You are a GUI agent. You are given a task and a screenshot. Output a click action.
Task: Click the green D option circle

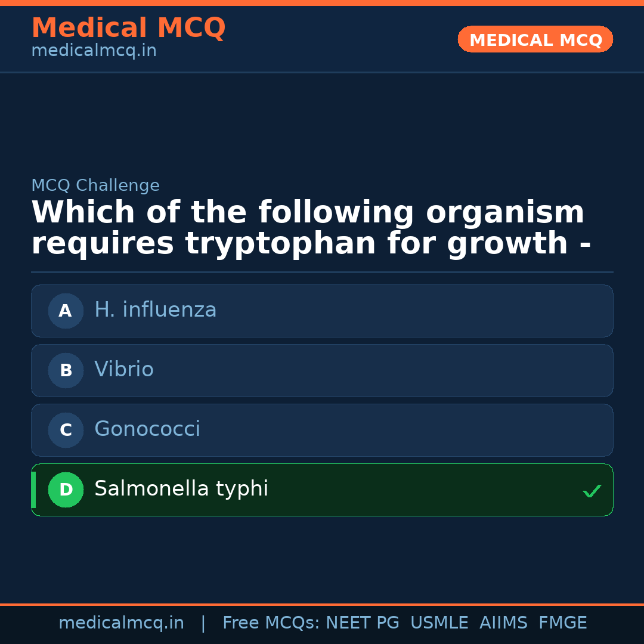coord(66,490)
